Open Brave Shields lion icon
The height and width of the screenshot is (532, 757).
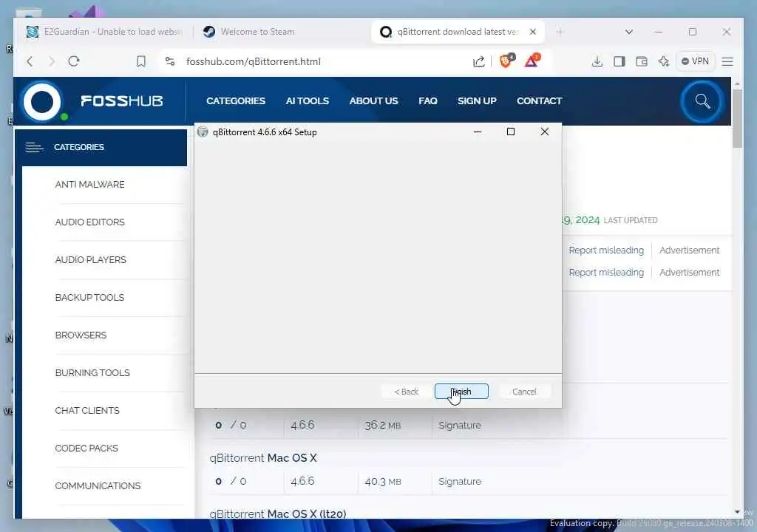coord(506,61)
